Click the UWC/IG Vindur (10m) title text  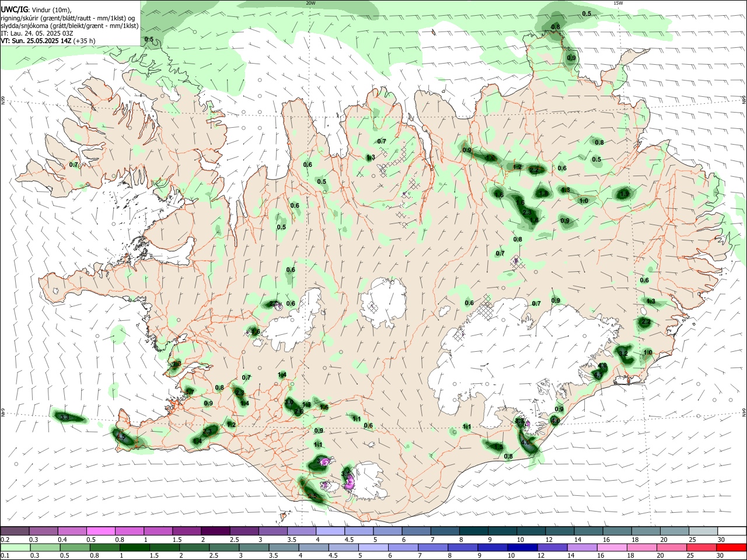[35, 10]
